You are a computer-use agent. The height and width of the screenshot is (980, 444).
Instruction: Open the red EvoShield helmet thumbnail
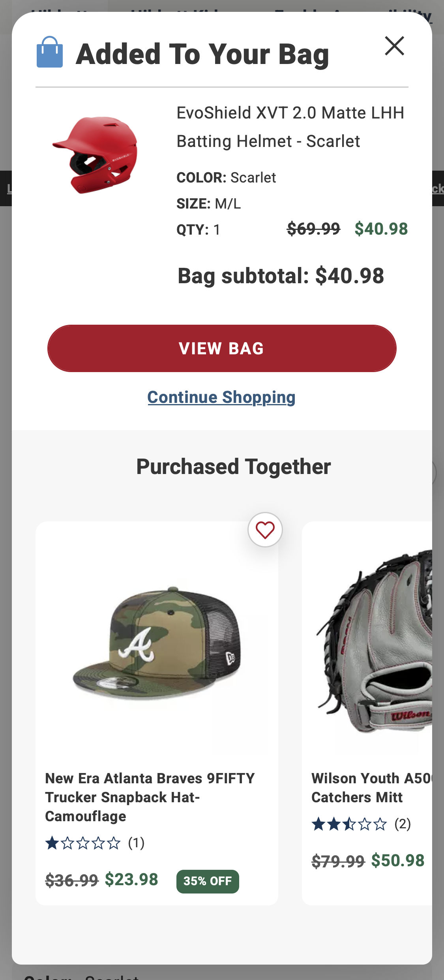95,155
